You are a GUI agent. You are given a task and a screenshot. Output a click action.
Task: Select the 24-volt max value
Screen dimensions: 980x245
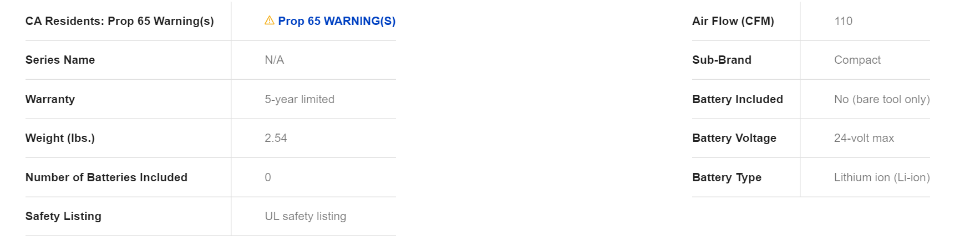coord(864,138)
